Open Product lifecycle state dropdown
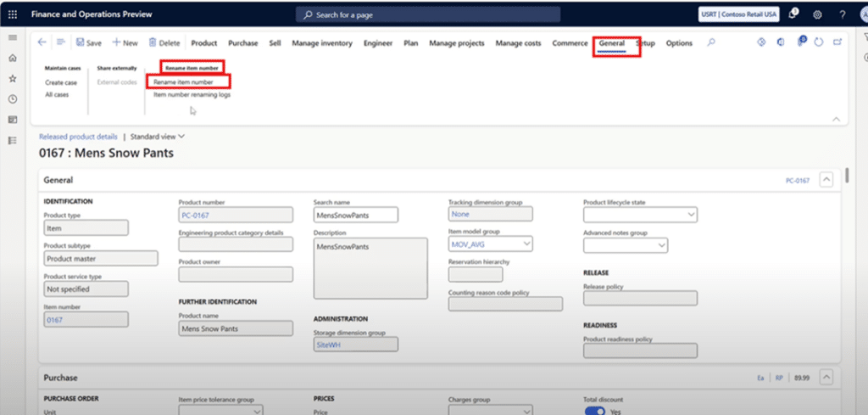The width and height of the screenshot is (868, 415). click(690, 215)
